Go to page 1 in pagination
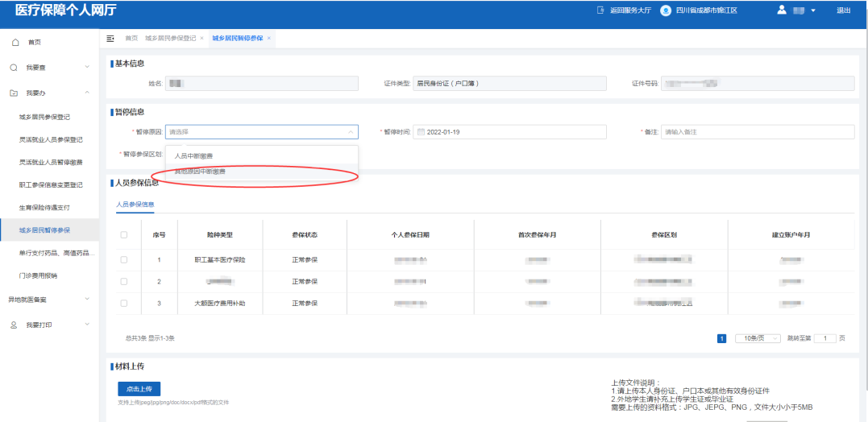Image resolution: width=868 pixels, height=422 pixels. pyautogui.click(x=721, y=338)
